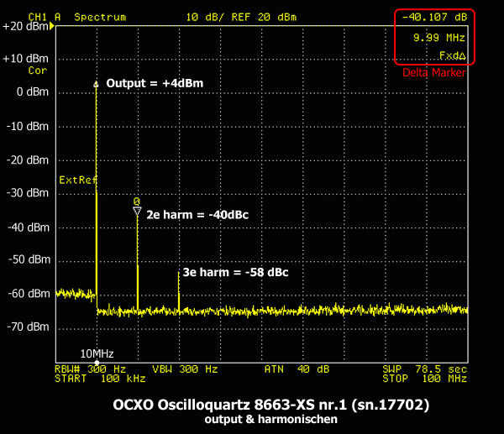Screen dimensions: 504x434
Task: Click the 10MHz dot marker on frequency axis
Action: (x=97, y=363)
